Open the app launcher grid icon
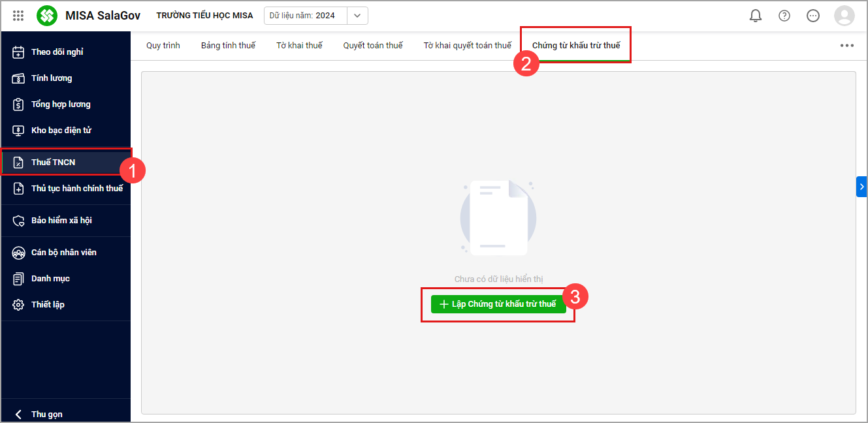Viewport: 868px width, 423px height. [x=18, y=16]
